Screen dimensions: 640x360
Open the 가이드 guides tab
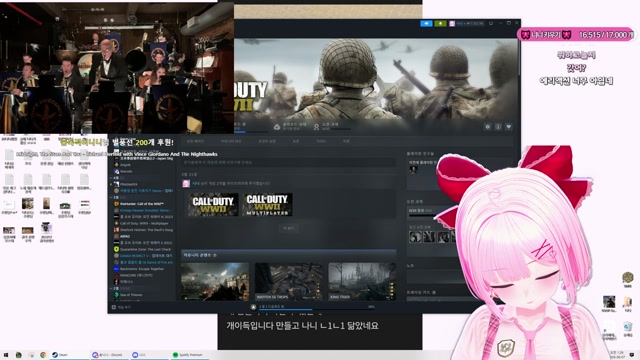(x=321, y=141)
